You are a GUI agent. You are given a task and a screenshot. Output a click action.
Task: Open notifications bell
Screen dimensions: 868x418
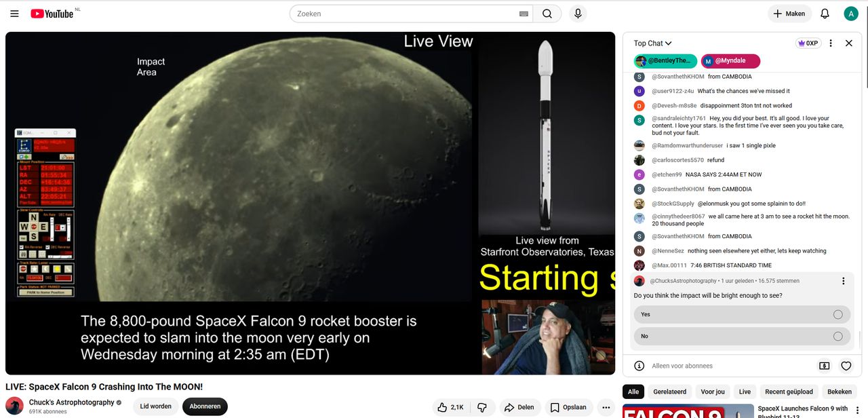pos(825,14)
